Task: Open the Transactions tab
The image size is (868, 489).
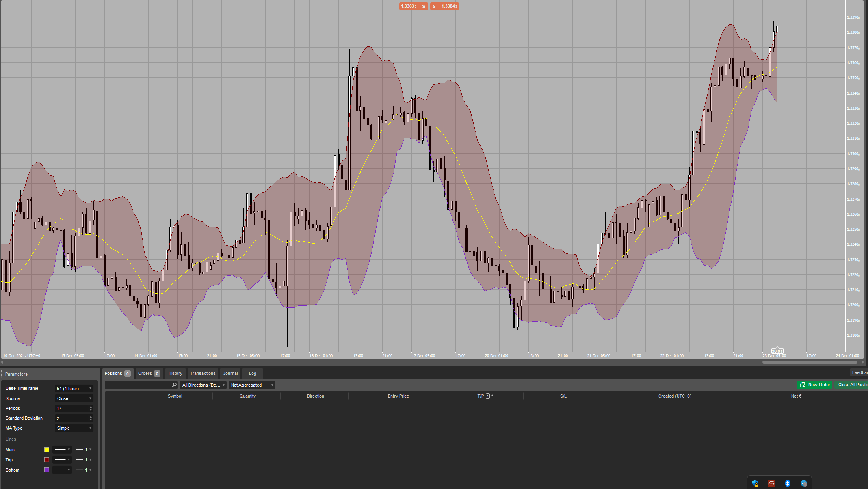Action: 203,373
